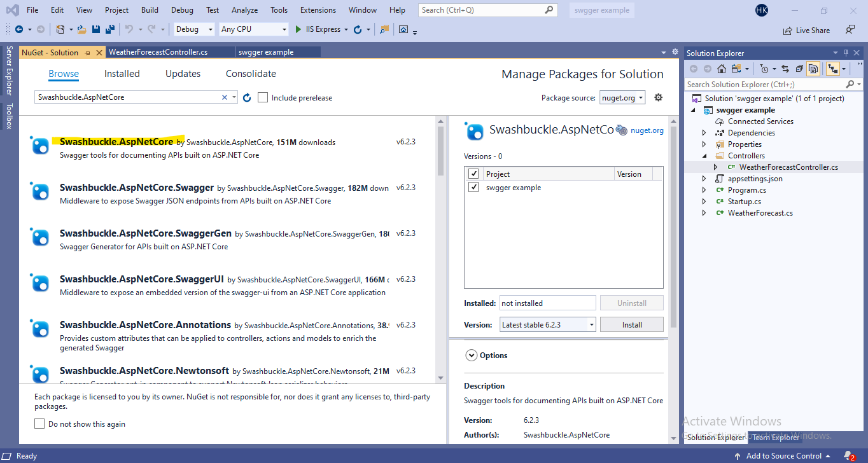Screen dimensions: 868x463
Task: Open the Any CPU platform dropdown
Action: (254, 29)
